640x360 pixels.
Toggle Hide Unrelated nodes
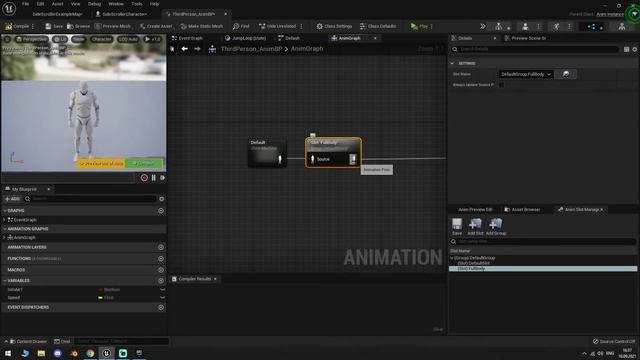coord(278,26)
